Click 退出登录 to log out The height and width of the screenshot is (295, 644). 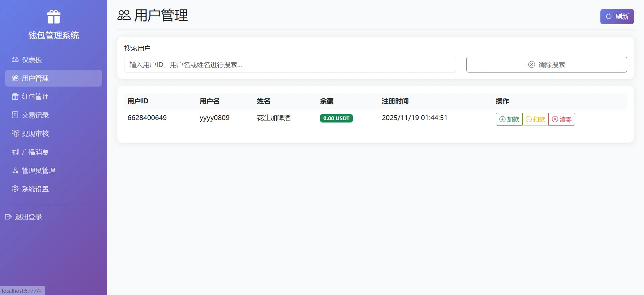pyautogui.click(x=23, y=217)
